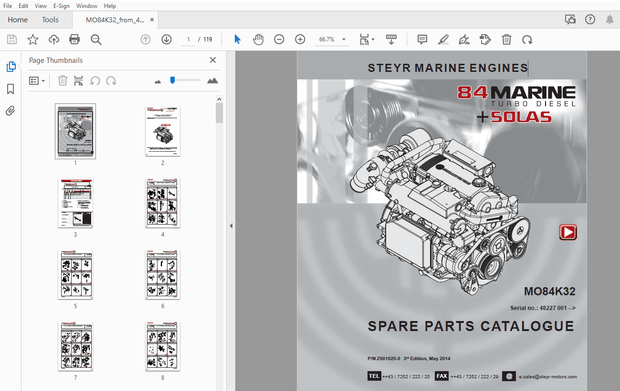
Task: Reduce thumbnail size small mountain icon
Action: click(x=158, y=81)
